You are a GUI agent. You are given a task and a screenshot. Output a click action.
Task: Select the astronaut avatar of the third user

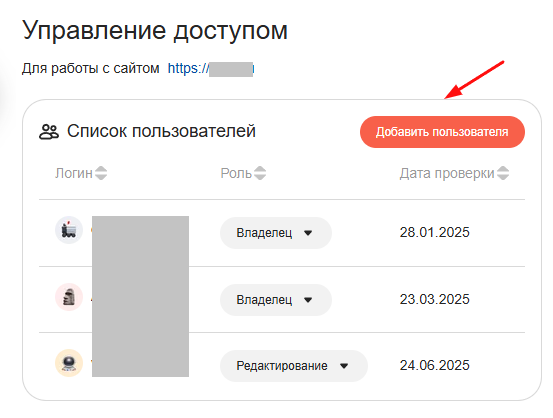pyautogui.click(x=69, y=363)
